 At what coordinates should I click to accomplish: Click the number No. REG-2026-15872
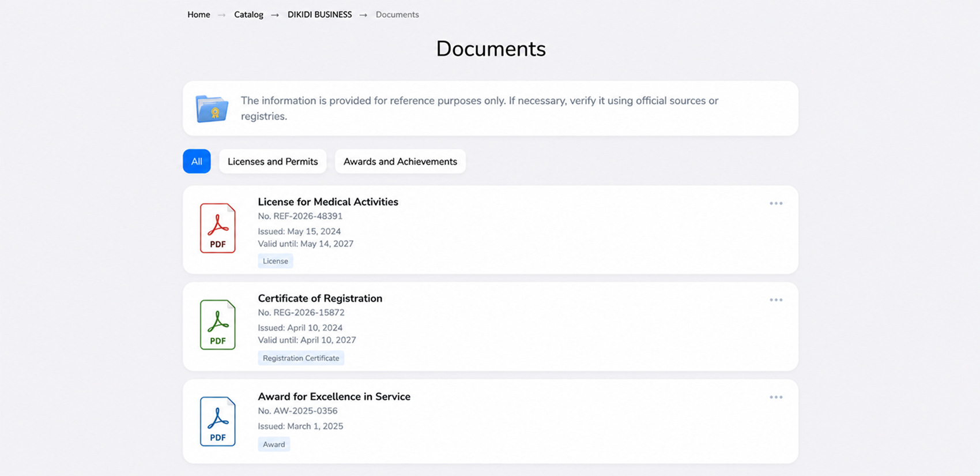[301, 313]
